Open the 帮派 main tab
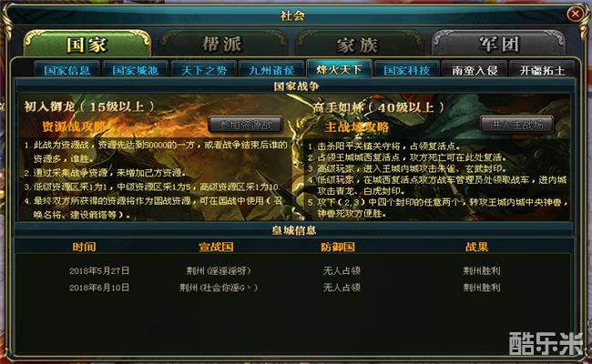592x364 pixels. [222, 45]
